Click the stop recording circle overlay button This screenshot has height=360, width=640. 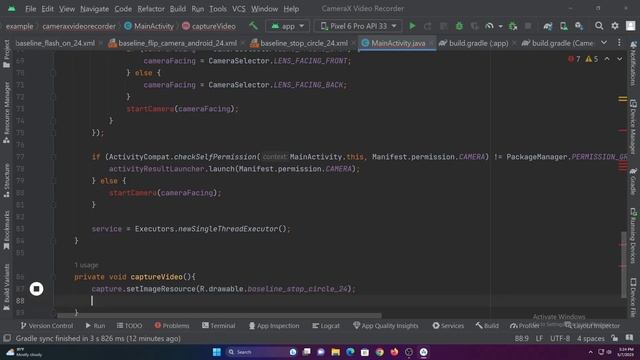click(36, 289)
